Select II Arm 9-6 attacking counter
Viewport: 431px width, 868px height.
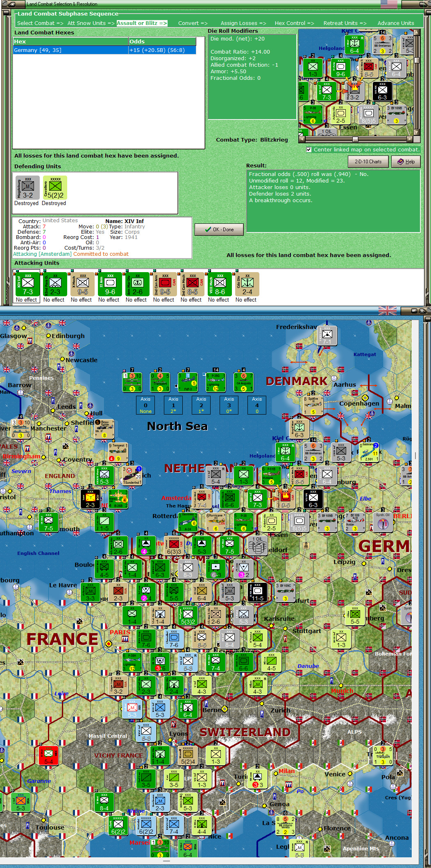tap(110, 284)
